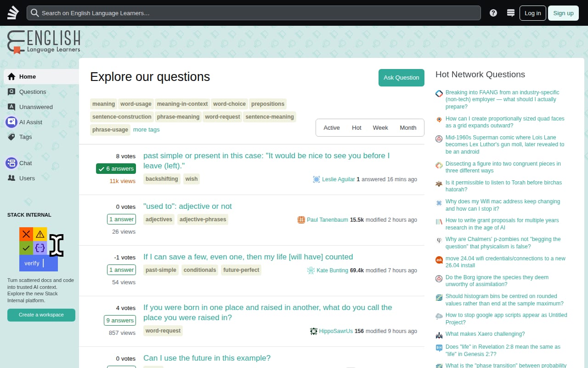Image resolution: width=588 pixels, height=368 pixels.
Task: Click the Log in button
Action: (x=533, y=13)
